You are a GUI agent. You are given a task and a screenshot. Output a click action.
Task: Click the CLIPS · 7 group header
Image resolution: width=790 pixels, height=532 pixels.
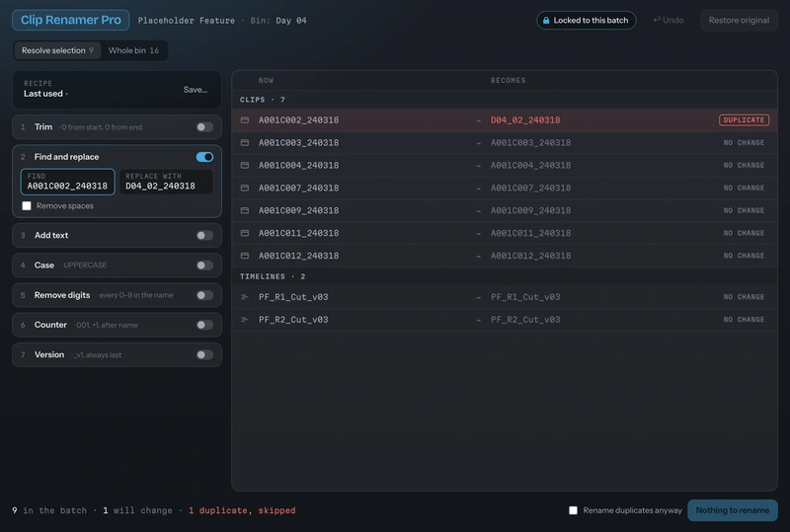[x=263, y=100]
